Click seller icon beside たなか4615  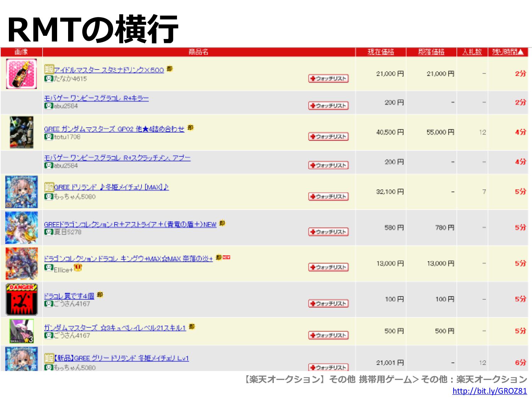tap(49, 78)
